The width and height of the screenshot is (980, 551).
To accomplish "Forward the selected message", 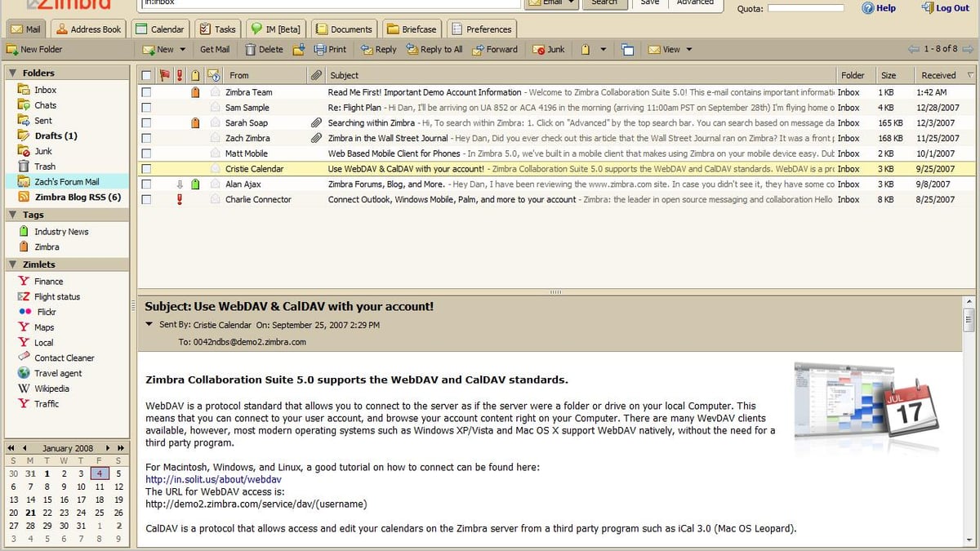I will 494,49.
